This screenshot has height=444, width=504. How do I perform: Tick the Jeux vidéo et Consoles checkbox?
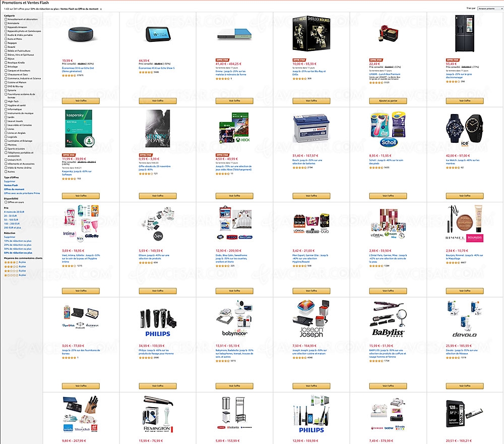(x=6, y=125)
